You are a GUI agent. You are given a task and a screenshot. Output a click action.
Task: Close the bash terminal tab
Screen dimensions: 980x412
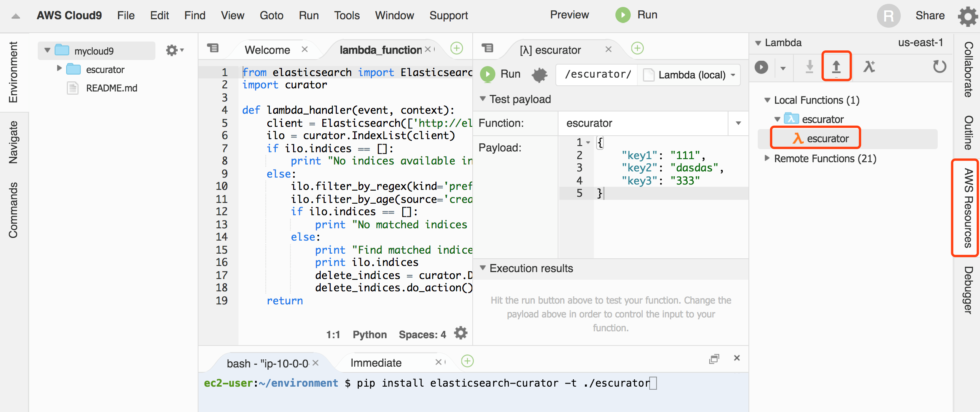point(315,363)
